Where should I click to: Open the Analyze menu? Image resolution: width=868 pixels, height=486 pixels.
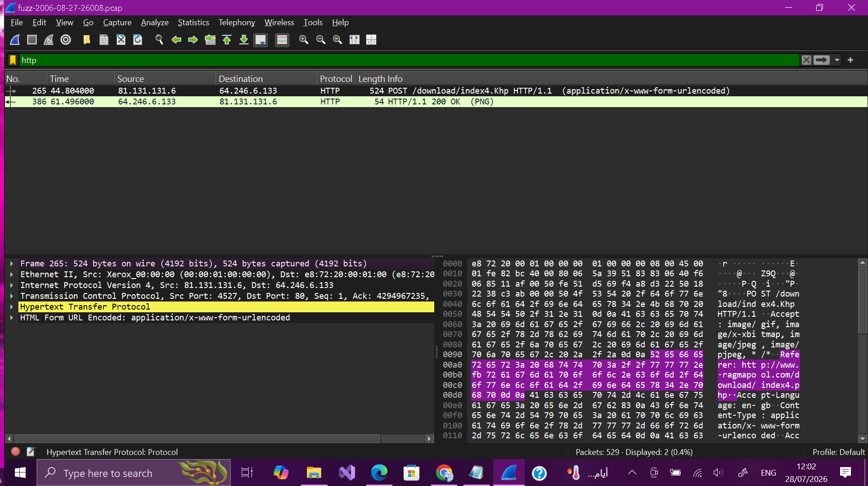(x=154, y=22)
